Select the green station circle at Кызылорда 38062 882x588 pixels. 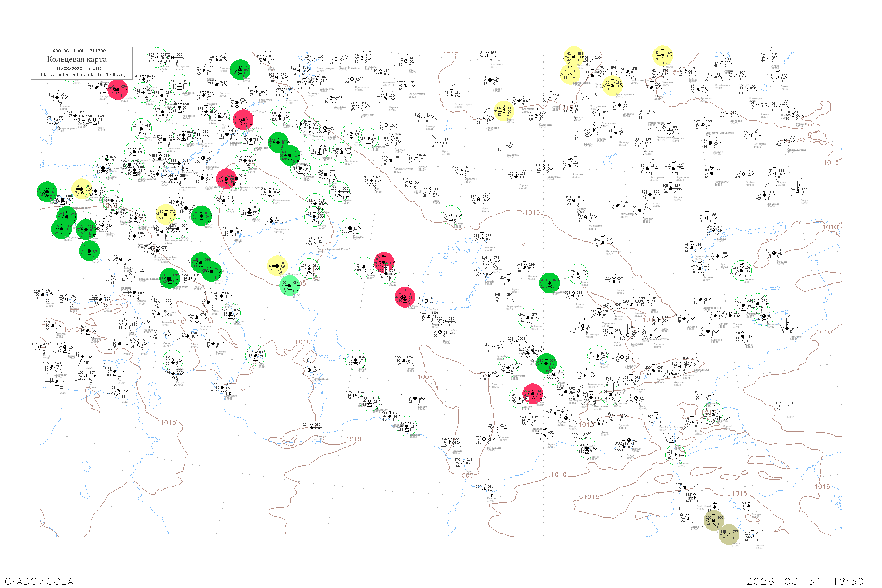549,283
